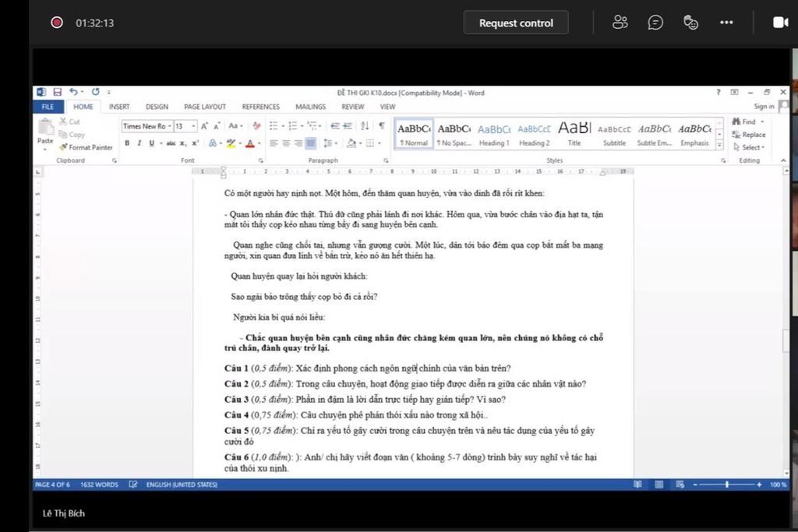The height and width of the screenshot is (532, 798).
Task: Open the FILE tab
Action: pyautogui.click(x=48, y=107)
